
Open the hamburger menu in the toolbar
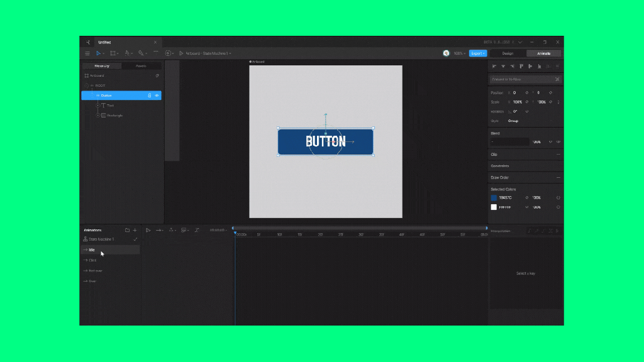pyautogui.click(x=87, y=53)
